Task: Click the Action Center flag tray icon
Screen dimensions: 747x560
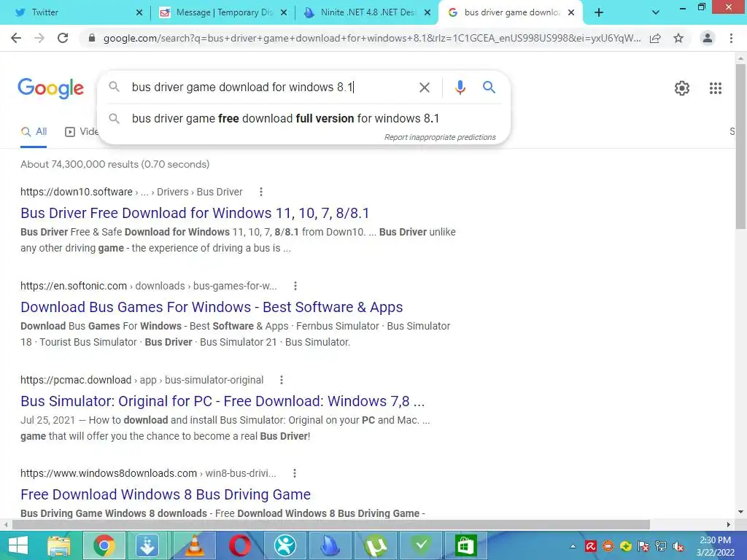Action: (643, 546)
